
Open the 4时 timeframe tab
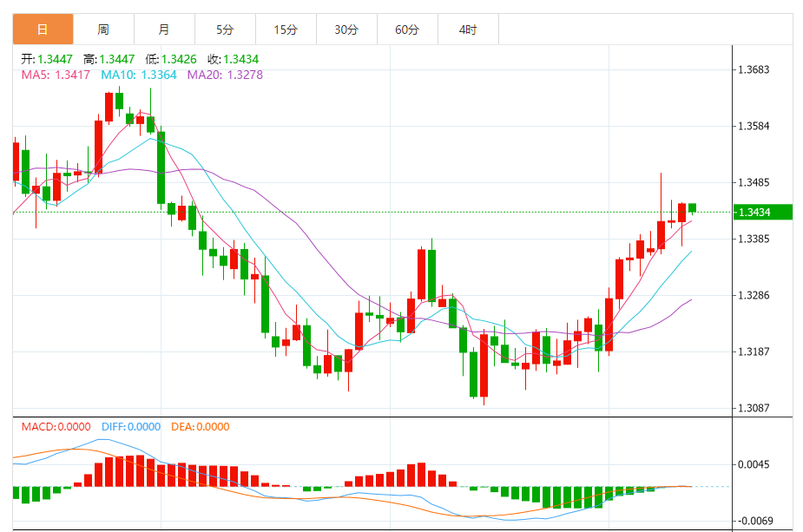(x=468, y=30)
